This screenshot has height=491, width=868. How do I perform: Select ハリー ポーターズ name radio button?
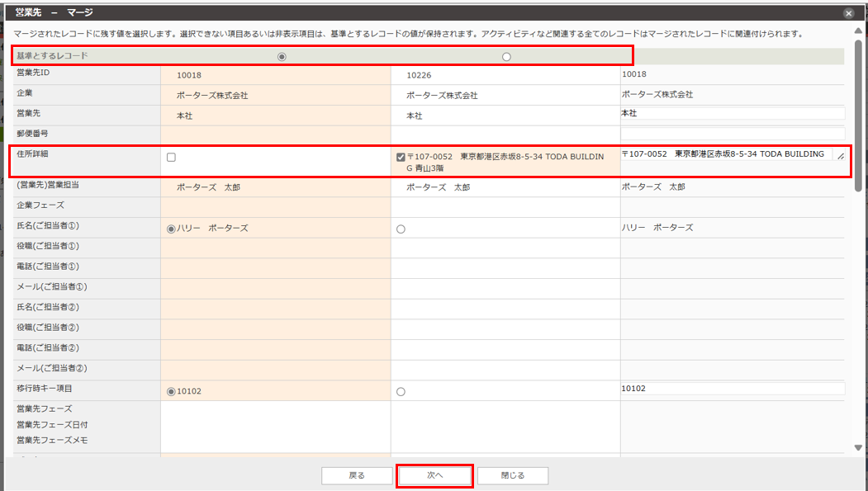172,229
